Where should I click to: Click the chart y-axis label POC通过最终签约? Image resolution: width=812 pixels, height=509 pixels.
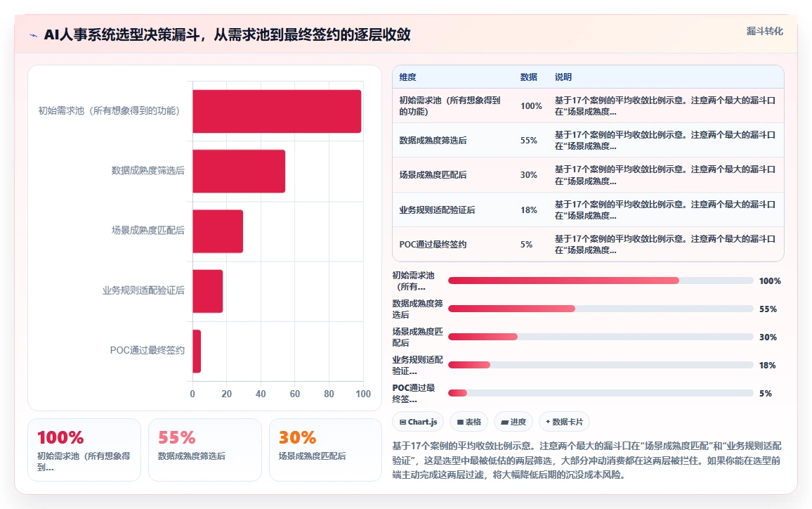(x=147, y=350)
